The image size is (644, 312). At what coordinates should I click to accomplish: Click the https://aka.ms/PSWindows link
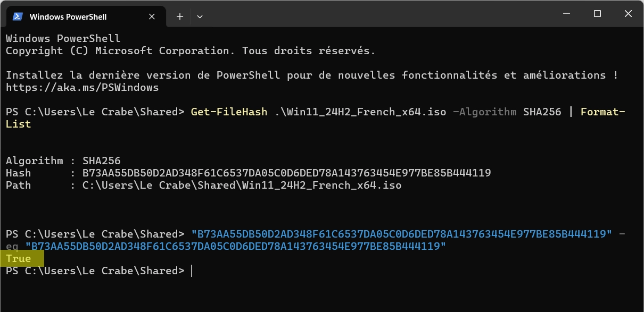[x=82, y=87]
